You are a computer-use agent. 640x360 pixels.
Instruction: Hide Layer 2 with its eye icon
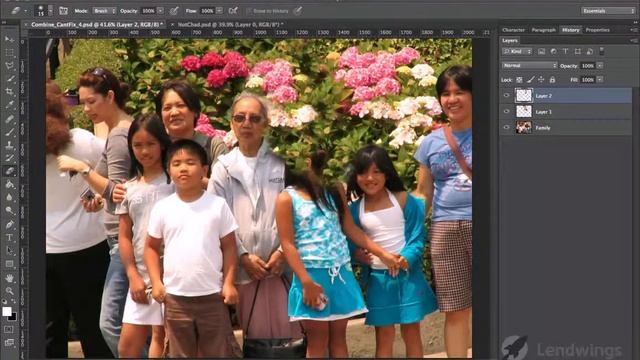pyautogui.click(x=507, y=96)
